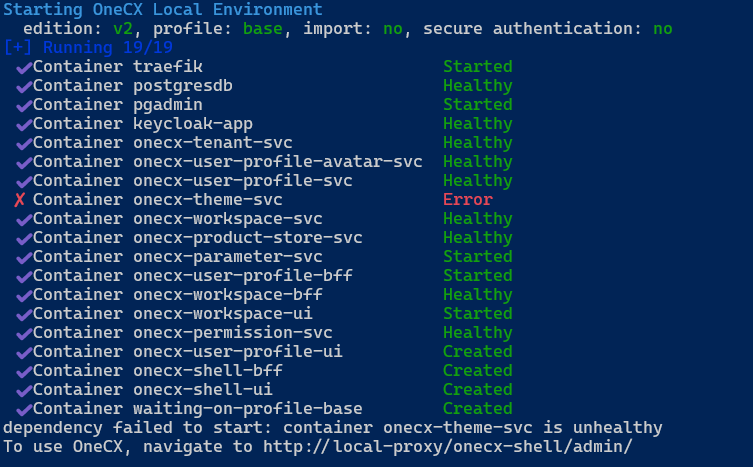This screenshot has width=753, height=467.
Task: Click the checkmark next to Container pgadmin
Action: (24, 105)
